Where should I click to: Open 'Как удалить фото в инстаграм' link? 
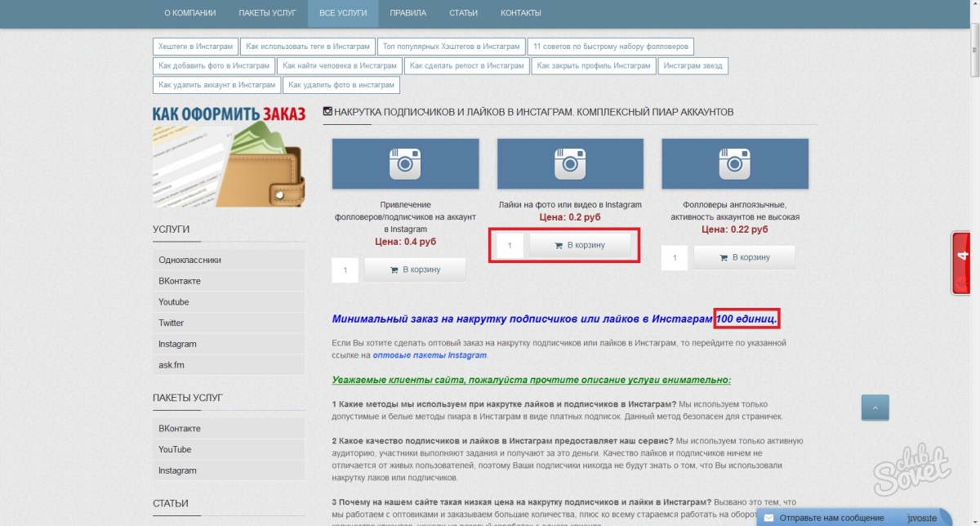click(341, 85)
